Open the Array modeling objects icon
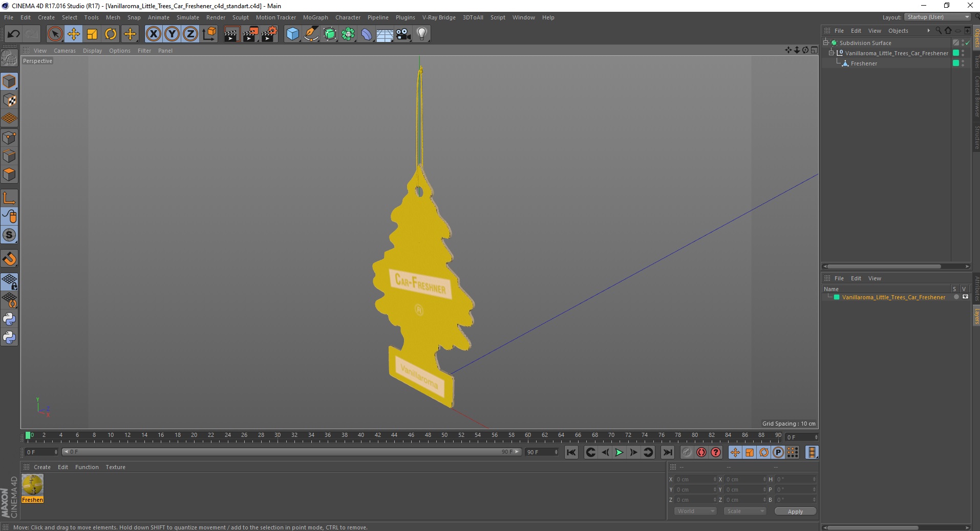The height and width of the screenshot is (531, 980). point(348,34)
